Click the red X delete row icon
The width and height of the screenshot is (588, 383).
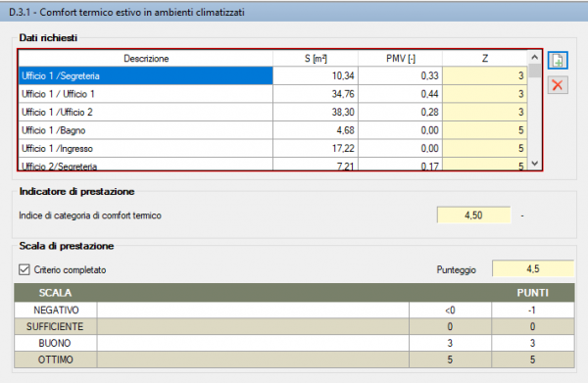tap(558, 85)
